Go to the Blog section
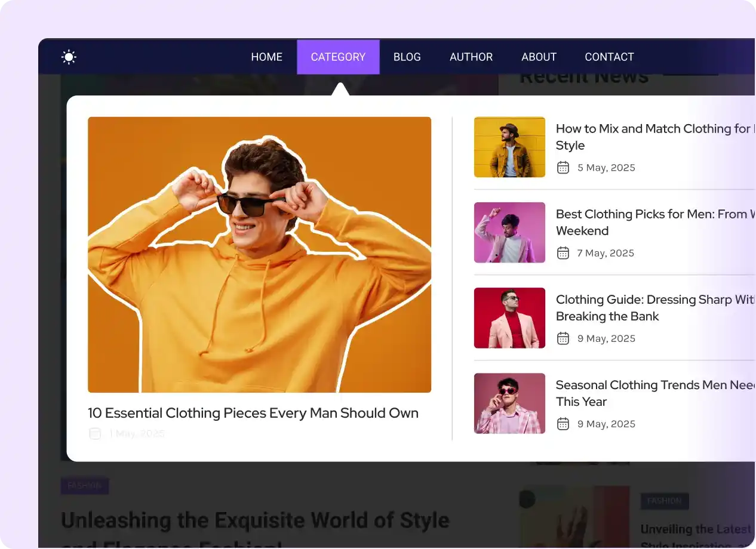This screenshot has width=756, height=549. [x=407, y=57]
